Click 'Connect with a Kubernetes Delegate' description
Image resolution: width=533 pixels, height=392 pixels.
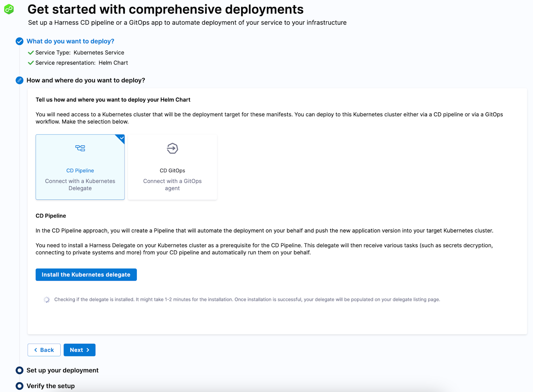(80, 185)
